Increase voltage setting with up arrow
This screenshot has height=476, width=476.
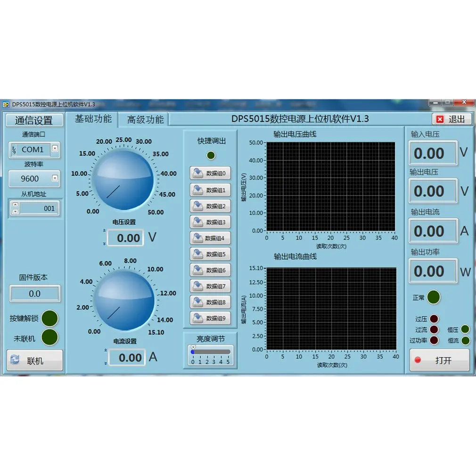point(105,231)
